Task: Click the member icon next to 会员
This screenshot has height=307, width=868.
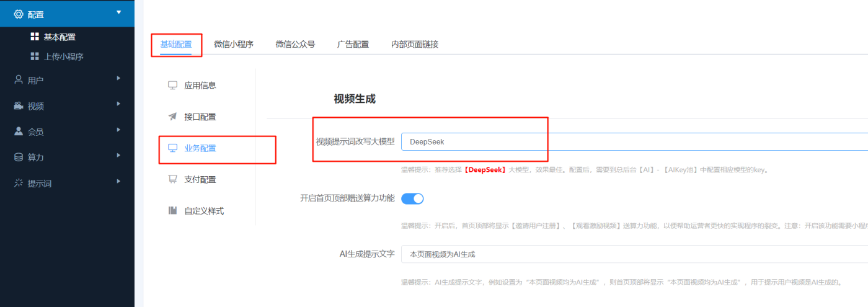Action: [19, 131]
